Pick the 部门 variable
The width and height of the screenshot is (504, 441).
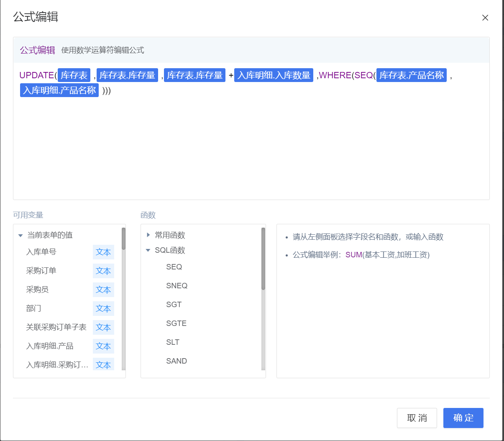pyautogui.click(x=33, y=308)
